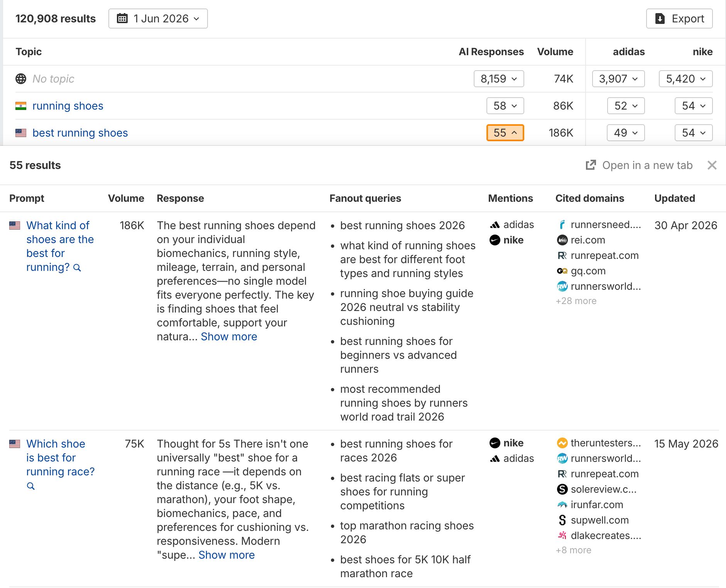
Task: Click the fanout query 'best running shoes 2026'
Action: pos(402,225)
